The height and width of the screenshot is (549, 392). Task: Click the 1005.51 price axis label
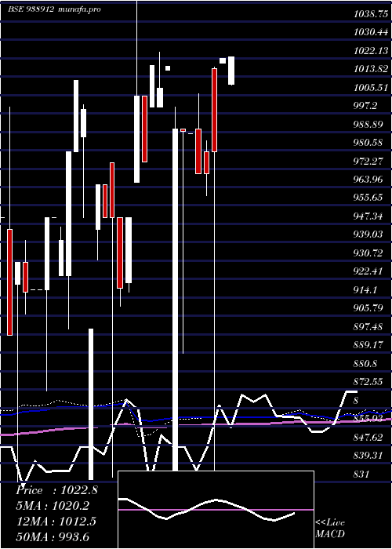click(x=371, y=88)
